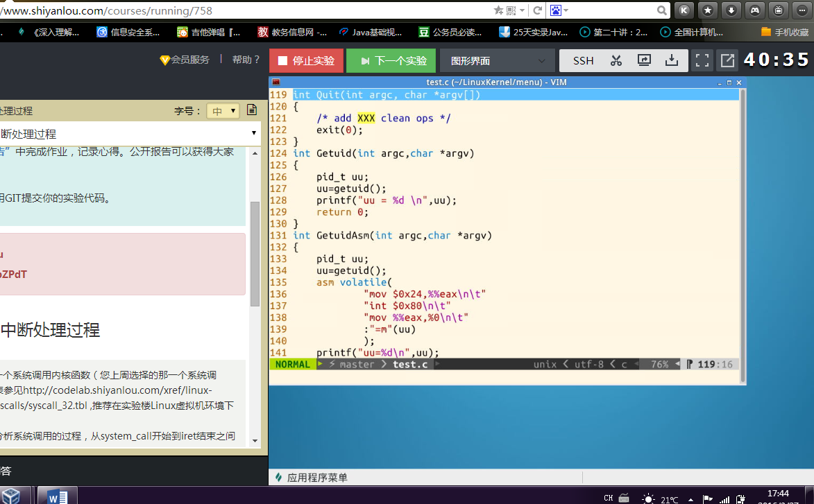Reload the page with the refresh icon

pos(538,10)
